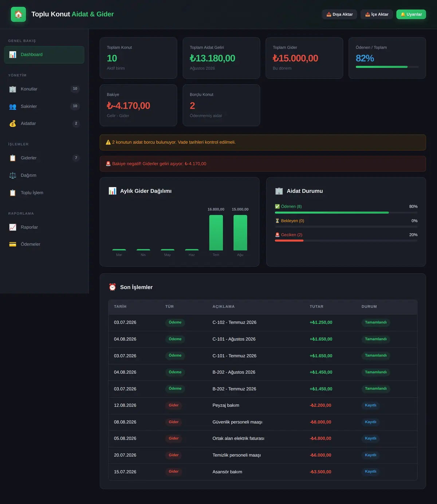437x504 pixels.
Task: Navigate to Raporlar in the sidebar
Action: click(44, 227)
